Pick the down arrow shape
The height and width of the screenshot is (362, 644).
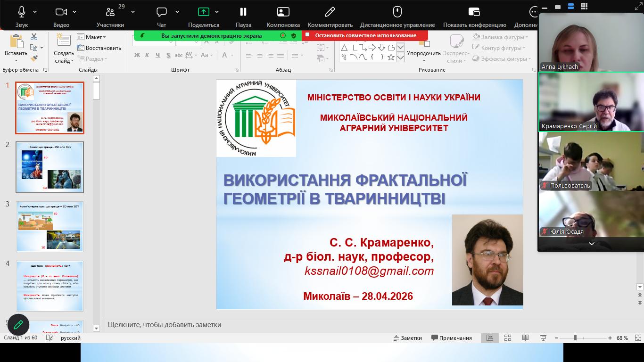click(381, 48)
